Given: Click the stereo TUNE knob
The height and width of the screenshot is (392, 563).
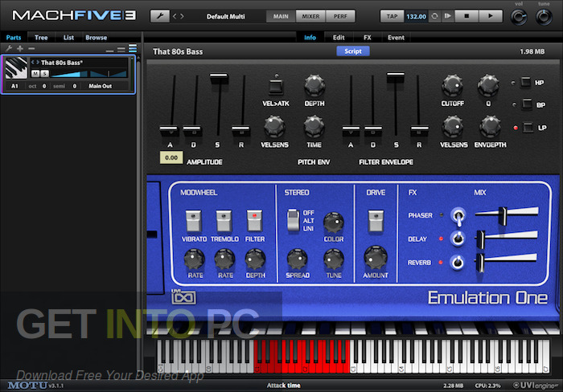Looking at the screenshot, I should coord(334,259).
